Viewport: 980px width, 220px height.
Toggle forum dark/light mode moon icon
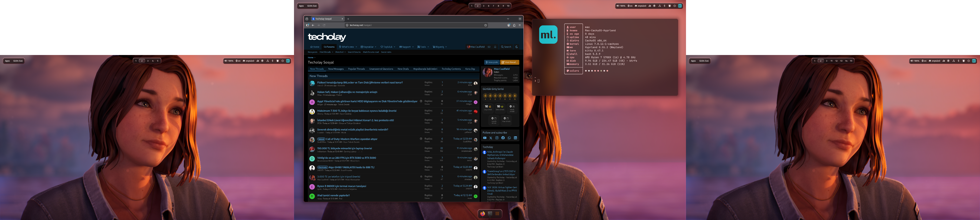(516, 47)
